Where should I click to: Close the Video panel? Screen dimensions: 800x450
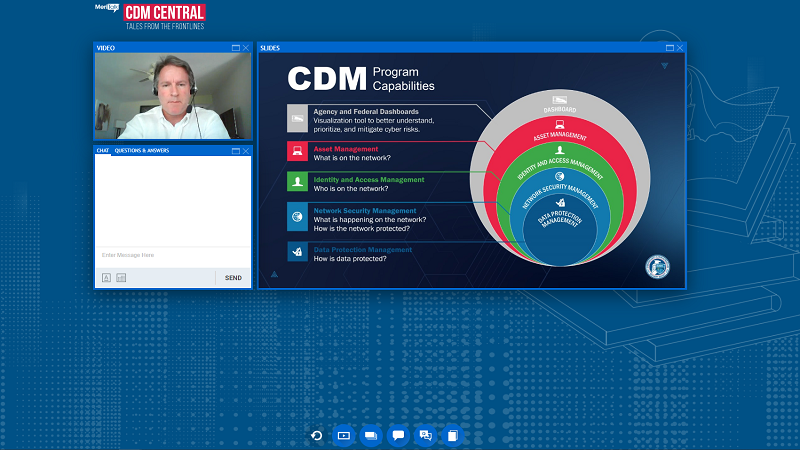[246, 47]
